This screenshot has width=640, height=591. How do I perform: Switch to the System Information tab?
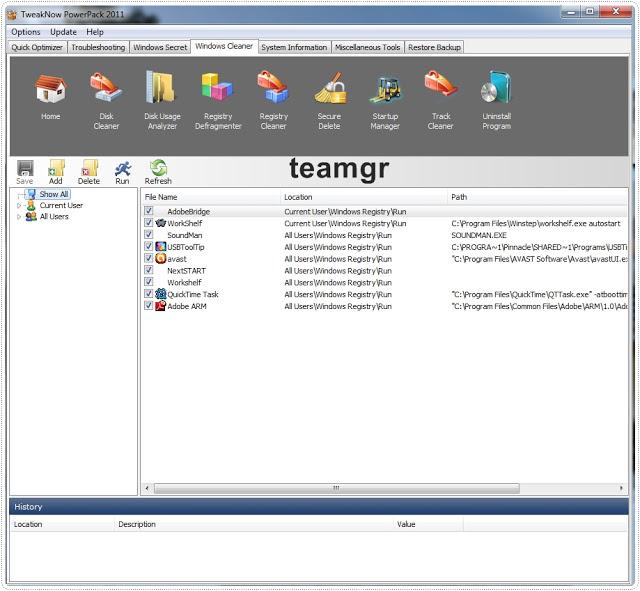(x=294, y=47)
